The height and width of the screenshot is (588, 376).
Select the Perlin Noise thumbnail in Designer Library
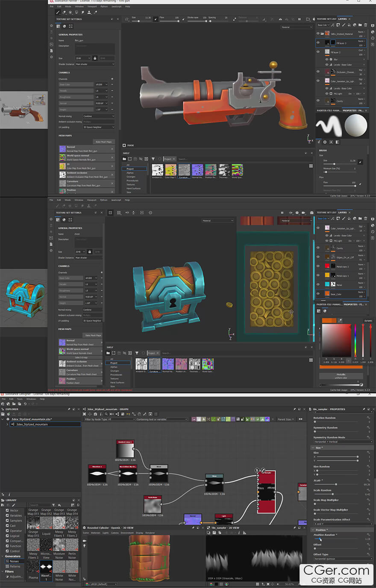click(72, 544)
